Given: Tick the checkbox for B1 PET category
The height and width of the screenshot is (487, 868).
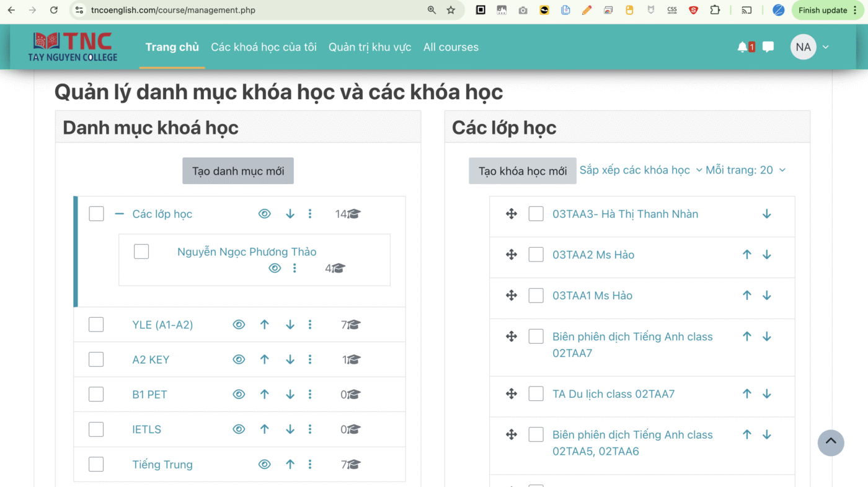Looking at the screenshot, I should click(96, 395).
